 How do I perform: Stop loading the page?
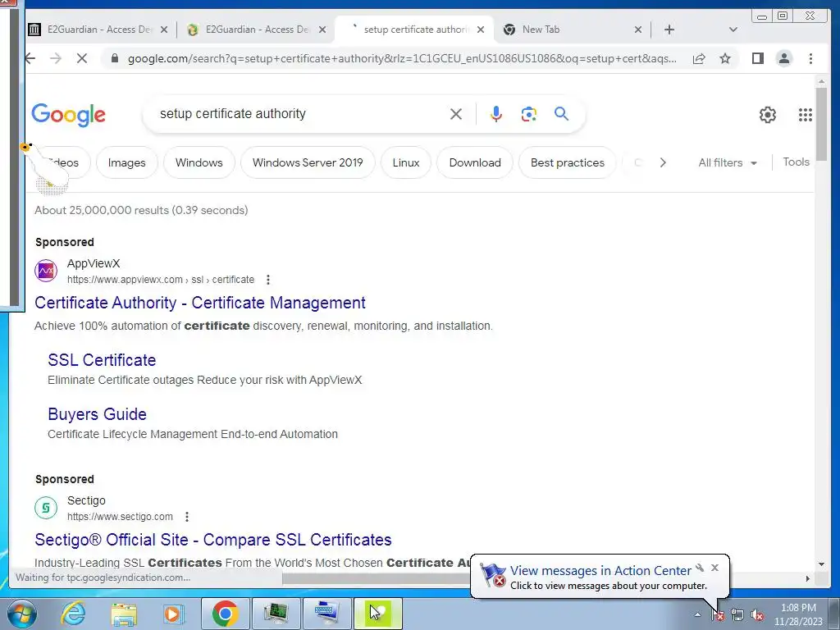pos(82,58)
